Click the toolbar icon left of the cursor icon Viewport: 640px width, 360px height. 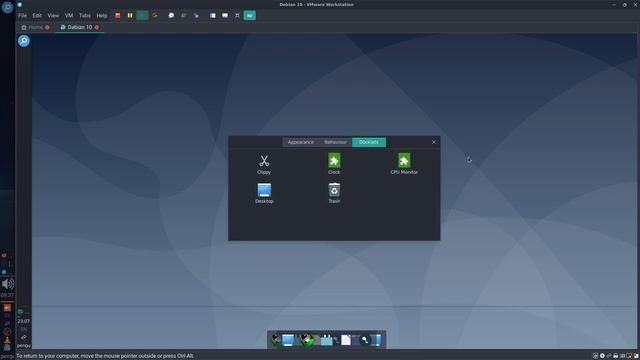click(x=184, y=16)
